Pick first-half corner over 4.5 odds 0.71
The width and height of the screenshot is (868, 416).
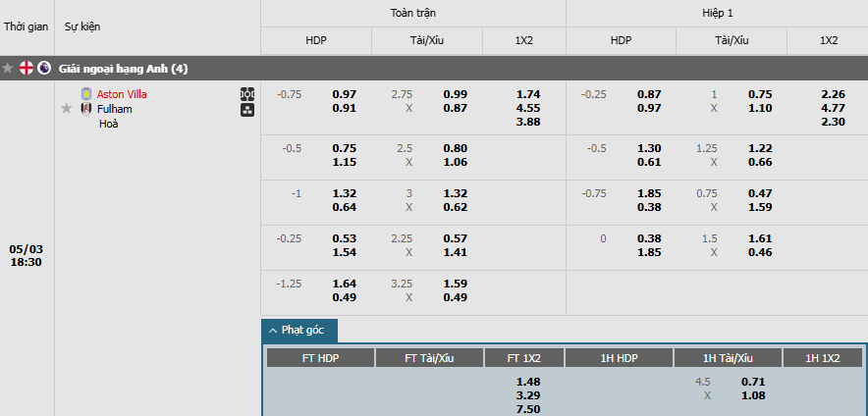pos(753,382)
